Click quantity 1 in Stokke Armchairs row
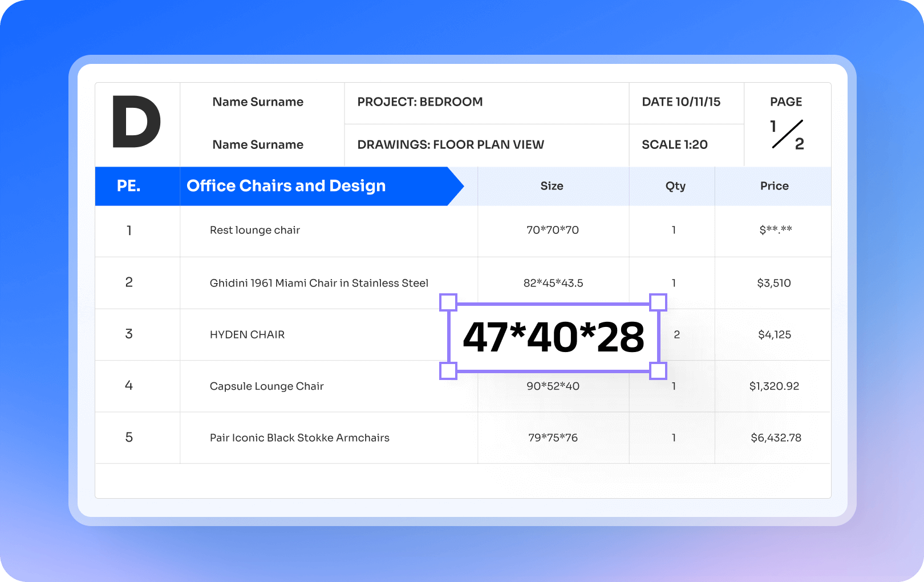924x582 pixels. [674, 438]
